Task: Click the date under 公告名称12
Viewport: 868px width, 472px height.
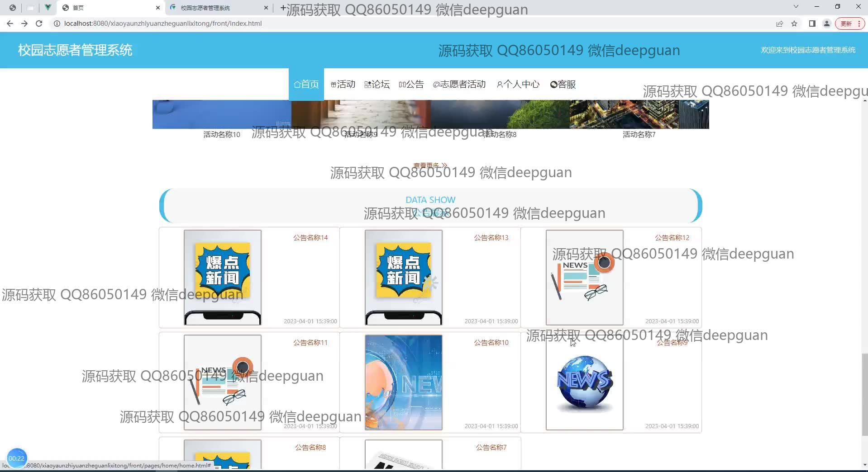Action: point(672,321)
